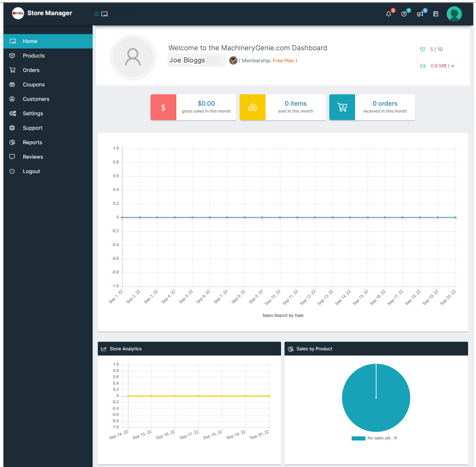Click the Free Plan membership link
This screenshot has width=476, height=467.
[283, 61]
